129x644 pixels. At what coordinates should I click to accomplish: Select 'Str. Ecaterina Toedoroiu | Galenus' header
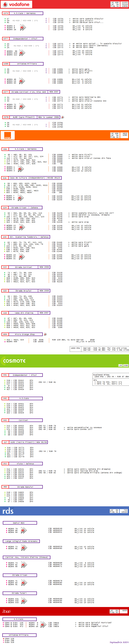(29, 237)
